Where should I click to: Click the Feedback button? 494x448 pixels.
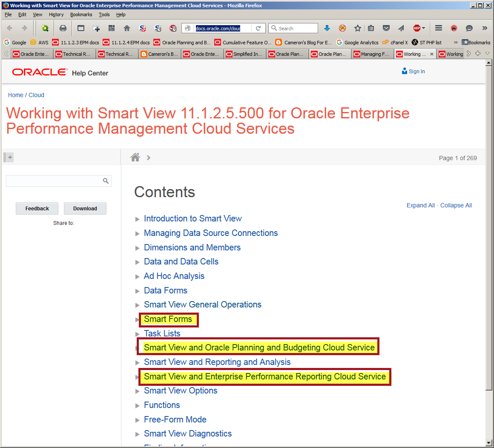(37, 209)
